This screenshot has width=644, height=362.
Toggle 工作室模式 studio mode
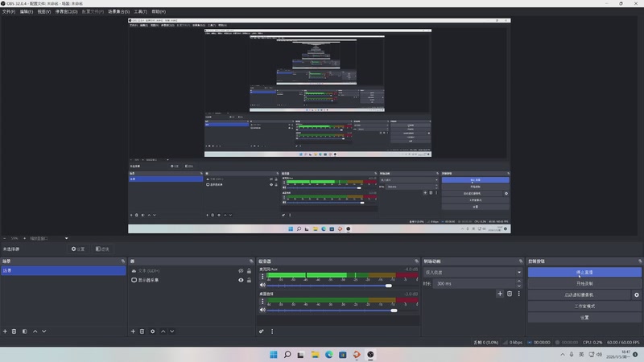[x=584, y=306]
